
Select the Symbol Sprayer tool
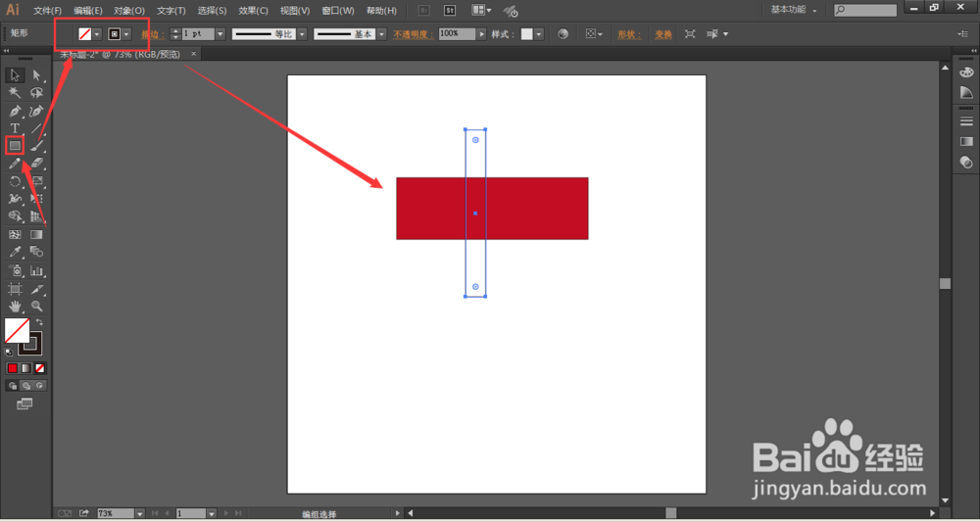(x=15, y=271)
